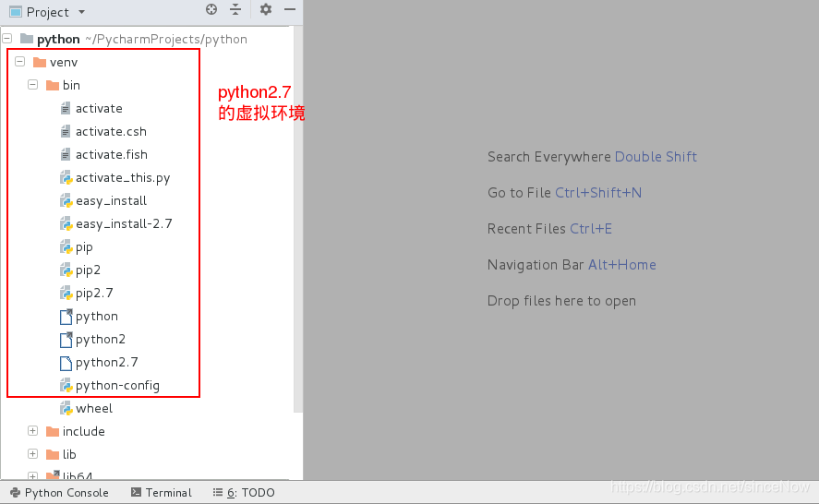Screen dimensions: 819x504
Task: Click the Project panel vertical scrollbar
Action: [298, 220]
